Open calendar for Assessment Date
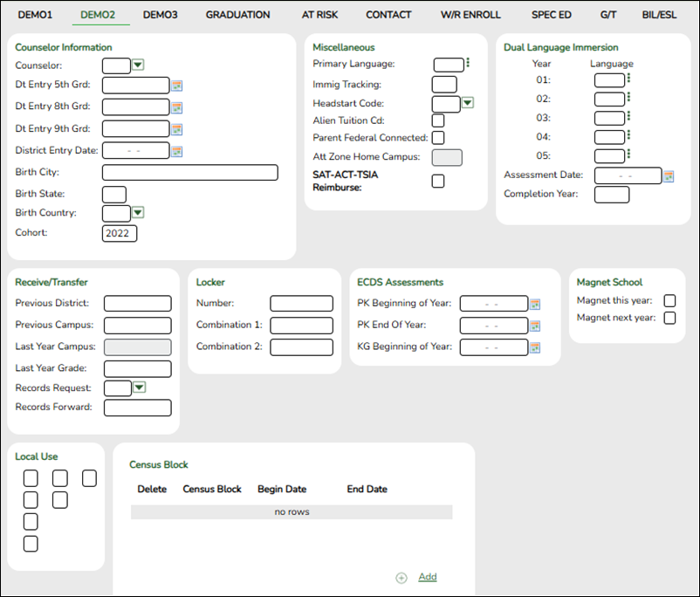Viewport: 700px width, 597px height. [669, 176]
